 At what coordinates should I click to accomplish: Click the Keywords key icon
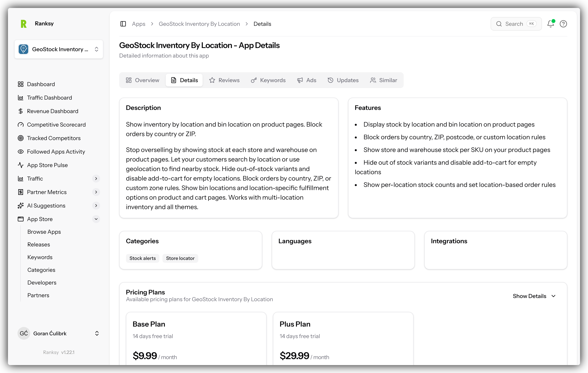pos(254,80)
